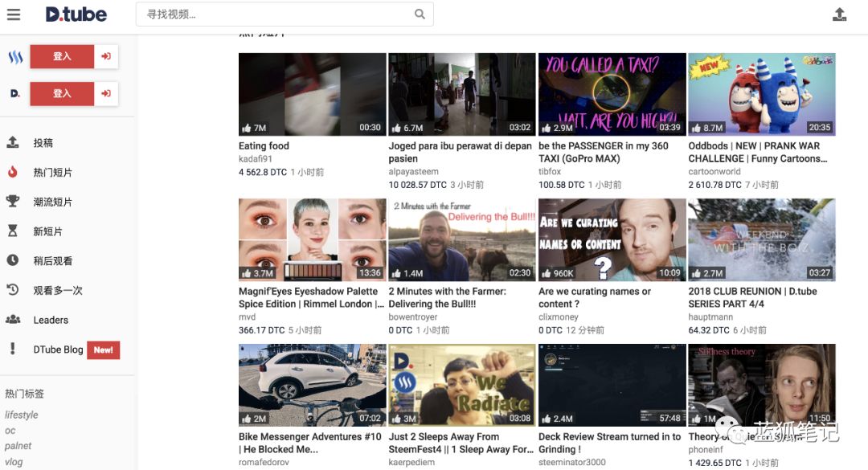Click the search magnifier icon
Viewport: 868px width, 470px height.
420,14
